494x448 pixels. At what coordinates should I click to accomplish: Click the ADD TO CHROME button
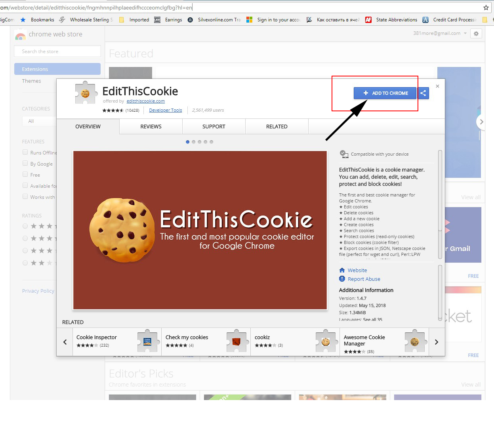coord(385,93)
